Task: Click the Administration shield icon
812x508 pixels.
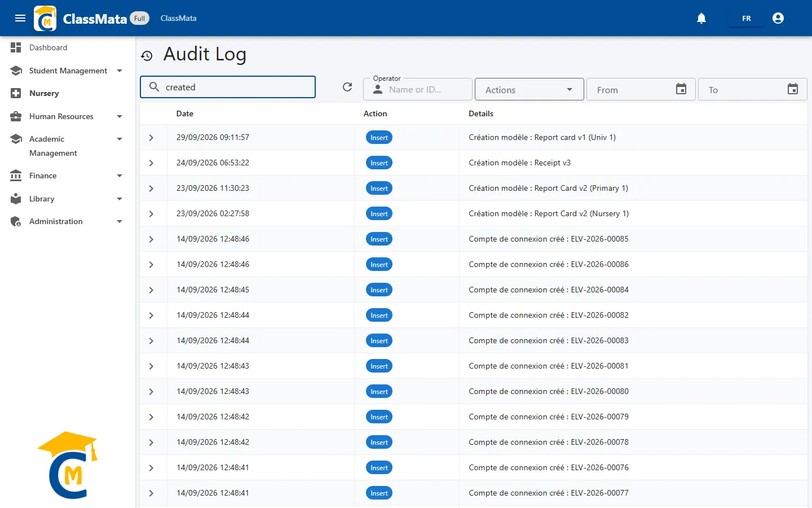Action: coord(16,221)
